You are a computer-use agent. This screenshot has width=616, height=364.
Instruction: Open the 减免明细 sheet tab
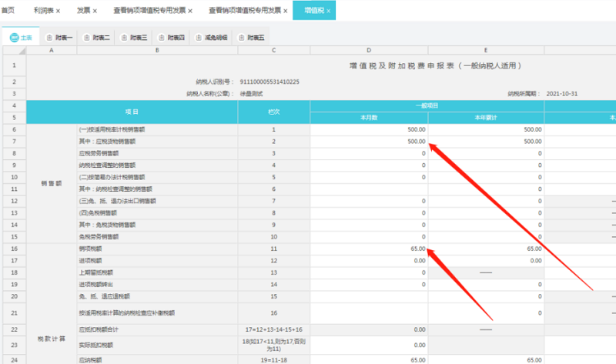211,38
